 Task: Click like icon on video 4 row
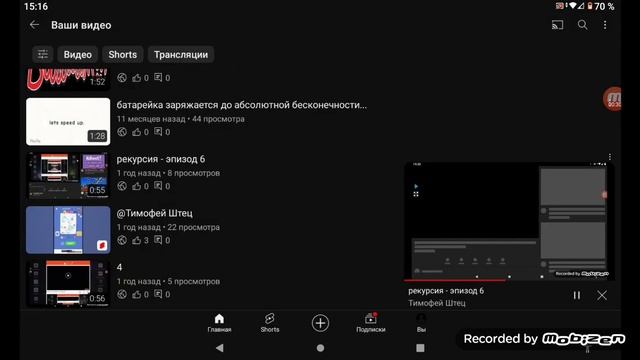coord(136,294)
